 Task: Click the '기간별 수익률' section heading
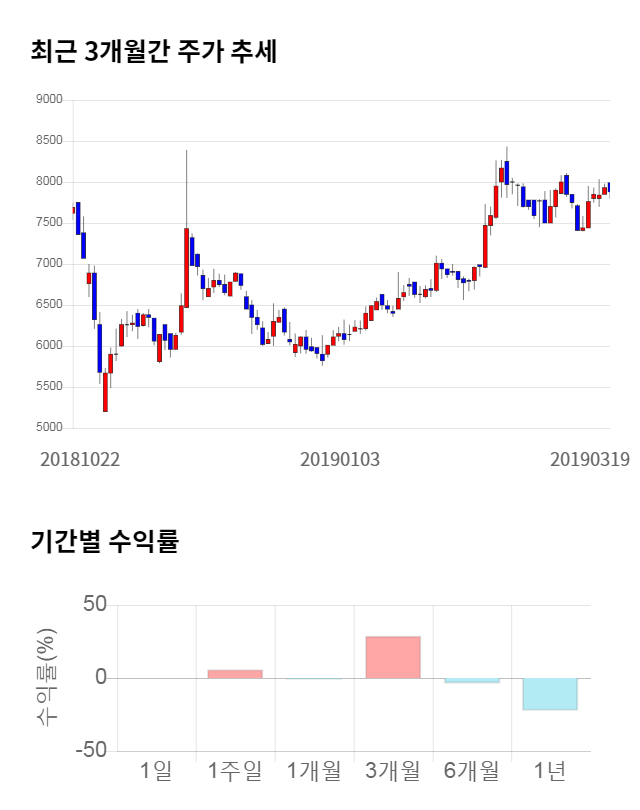104,543
